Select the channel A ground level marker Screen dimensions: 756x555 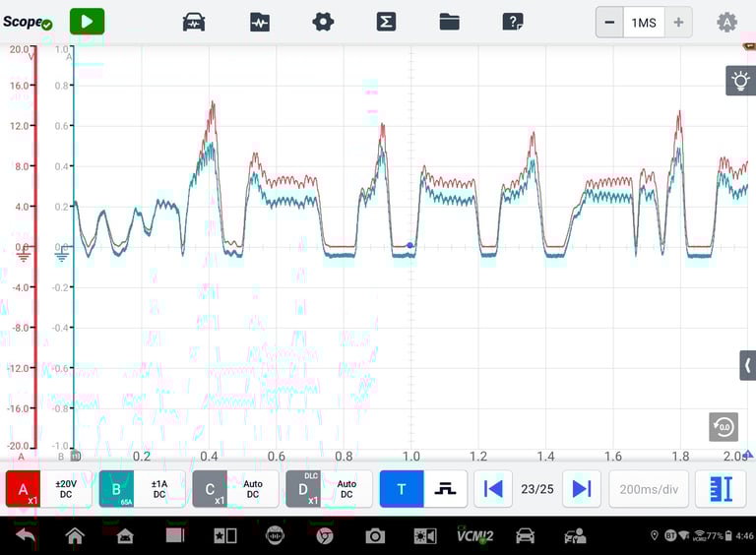click(x=24, y=252)
